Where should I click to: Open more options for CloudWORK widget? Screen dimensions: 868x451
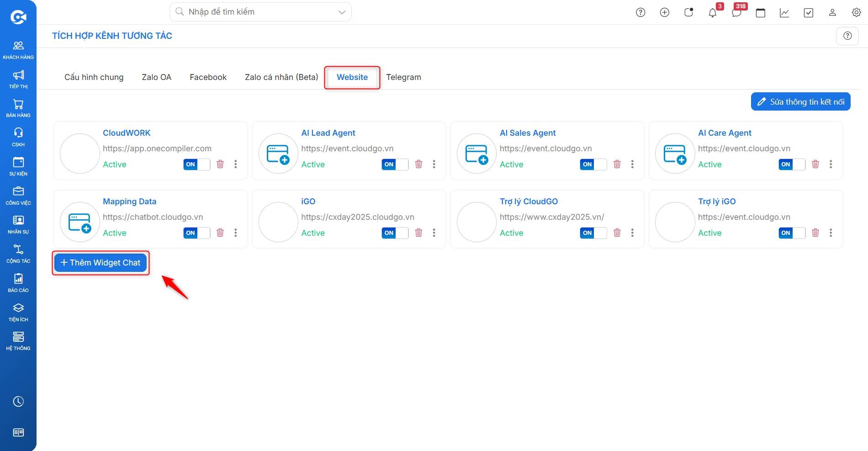click(x=236, y=164)
